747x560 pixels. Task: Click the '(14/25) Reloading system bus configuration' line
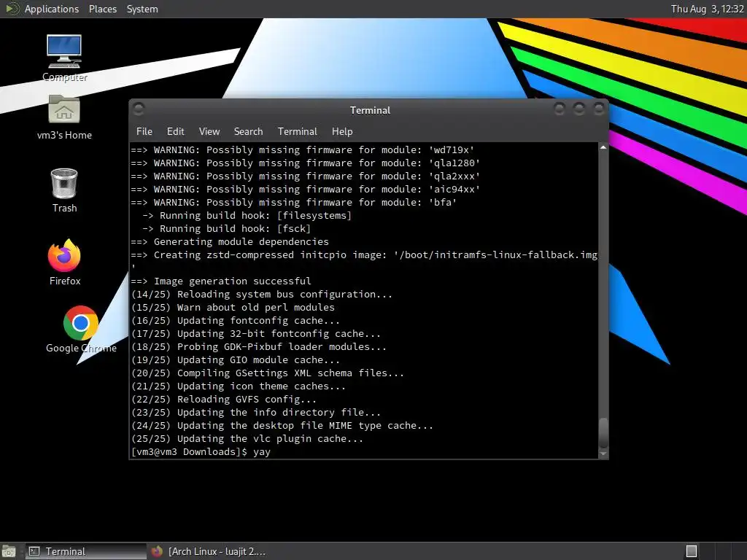coord(262,295)
